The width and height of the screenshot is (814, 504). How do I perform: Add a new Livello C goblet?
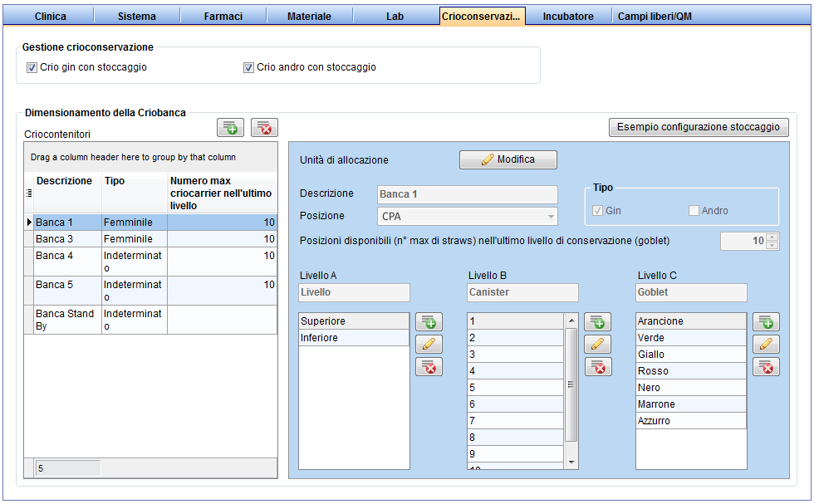pyautogui.click(x=766, y=322)
